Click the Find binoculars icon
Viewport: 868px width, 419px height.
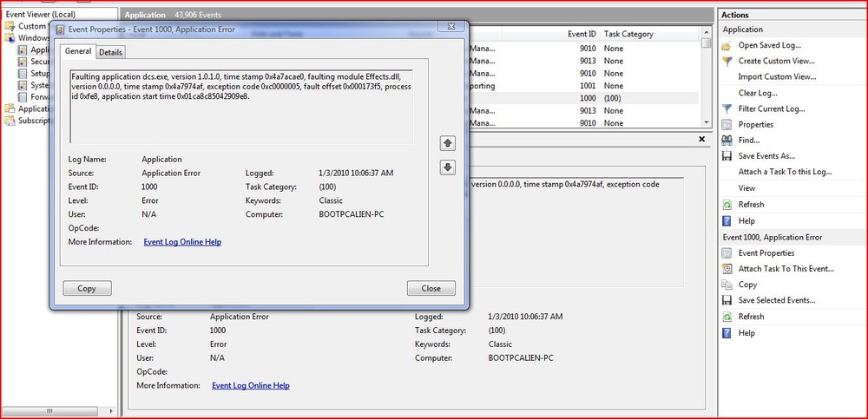(727, 141)
